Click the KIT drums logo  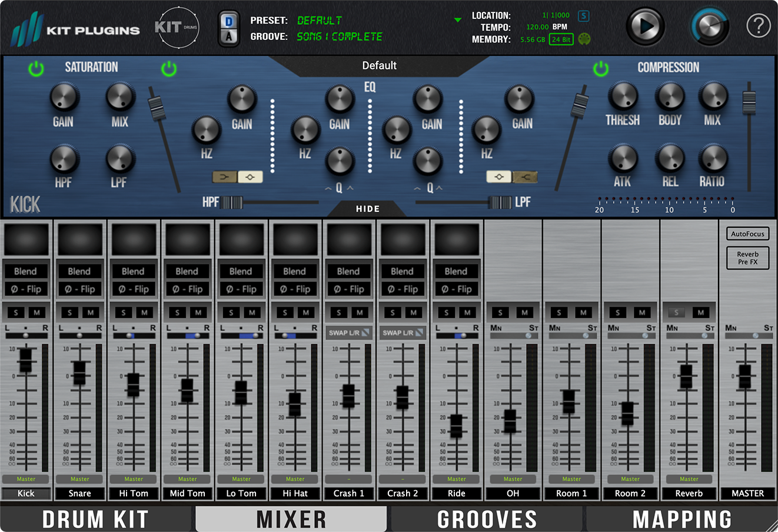tap(177, 28)
